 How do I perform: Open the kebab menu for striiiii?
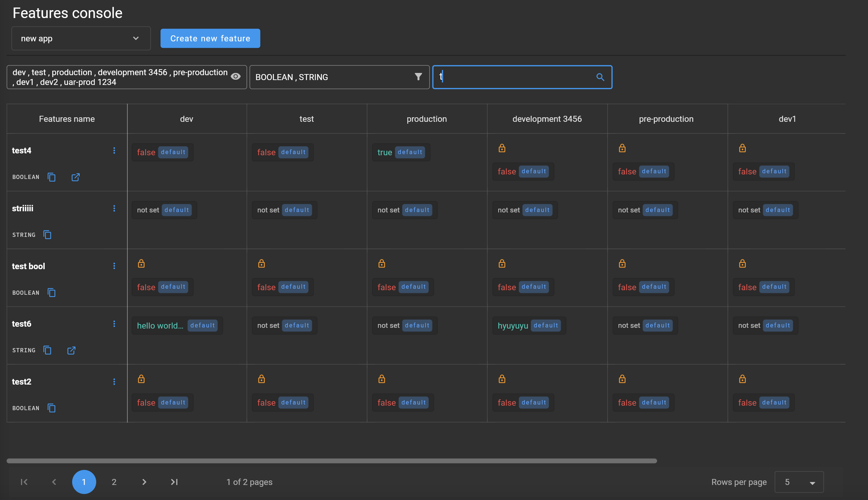tap(114, 208)
